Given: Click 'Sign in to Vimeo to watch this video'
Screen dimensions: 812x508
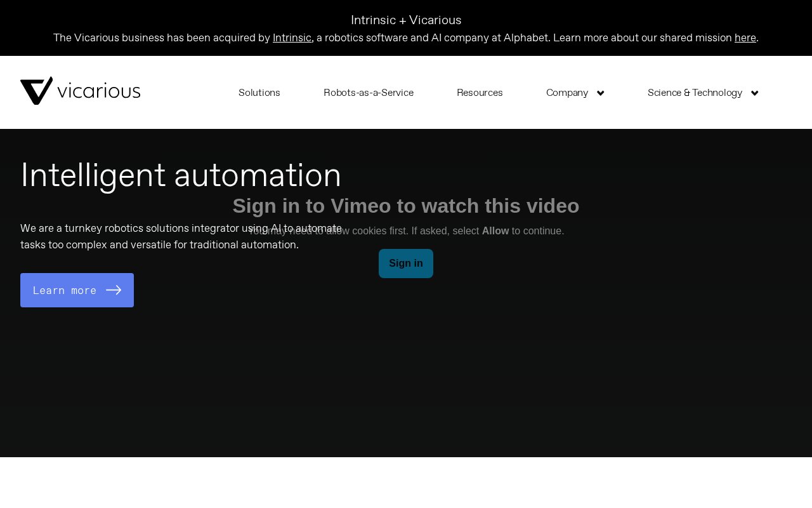Looking at the screenshot, I should pyautogui.click(x=406, y=206).
